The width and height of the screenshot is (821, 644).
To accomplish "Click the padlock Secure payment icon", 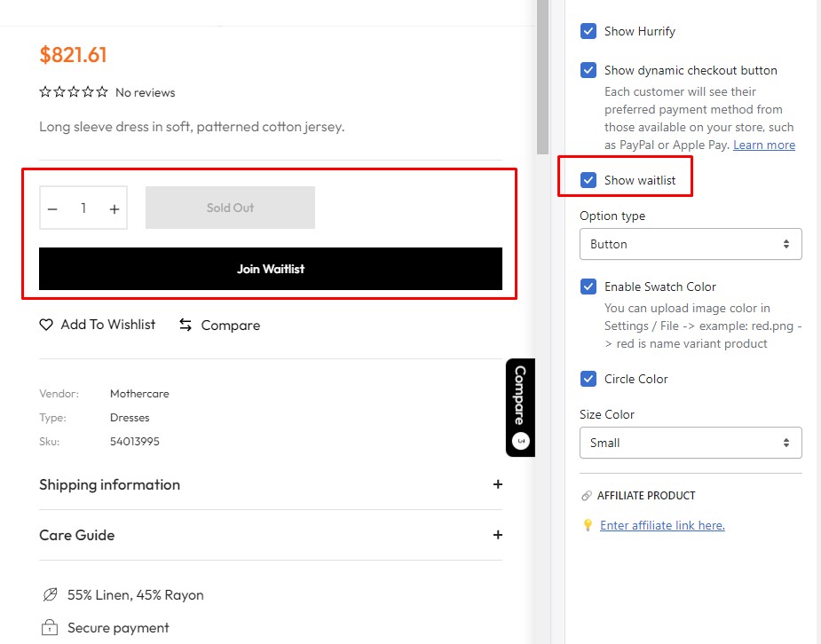I will pyautogui.click(x=50, y=628).
